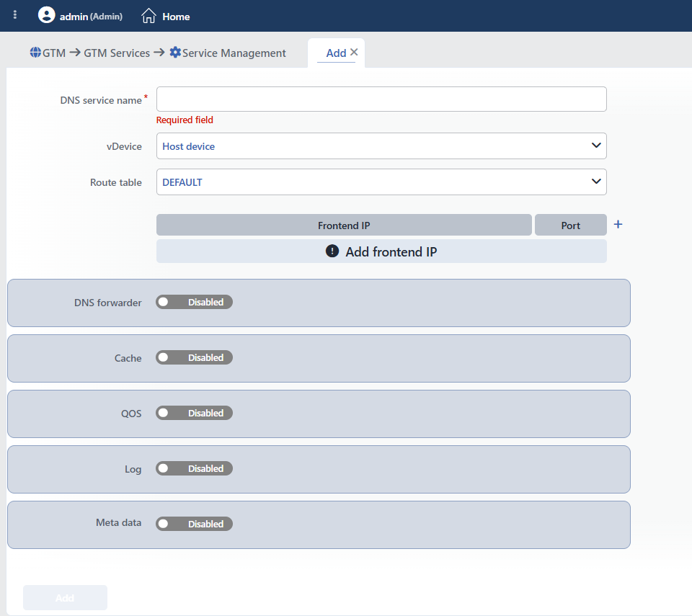This screenshot has width=692, height=616.
Task: Close the Add tab with X
Action: click(x=354, y=52)
